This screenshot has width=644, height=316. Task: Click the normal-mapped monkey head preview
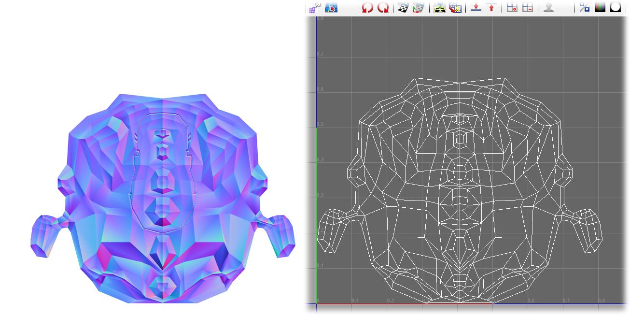pos(163,198)
